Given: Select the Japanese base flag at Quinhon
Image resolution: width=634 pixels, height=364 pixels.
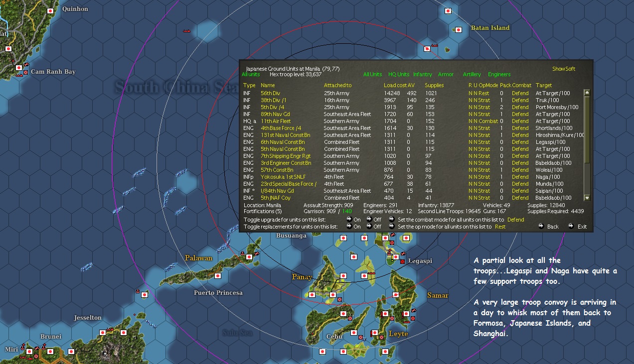Looking at the screenshot, I should 50,10.
